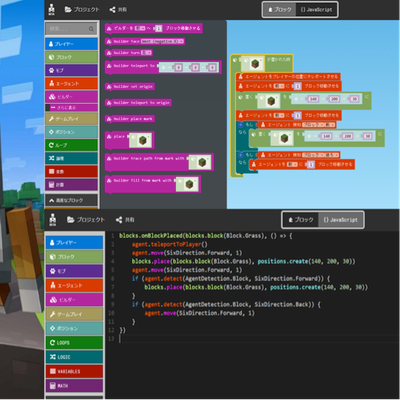Click the grass block picker in the place flyout block
The width and height of the screenshot is (400, 400).
142,140
